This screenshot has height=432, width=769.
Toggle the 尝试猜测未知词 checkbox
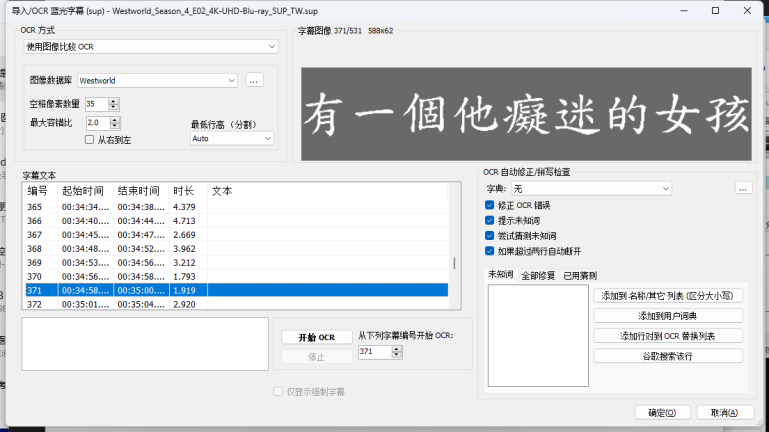click(x=489, y=236)
